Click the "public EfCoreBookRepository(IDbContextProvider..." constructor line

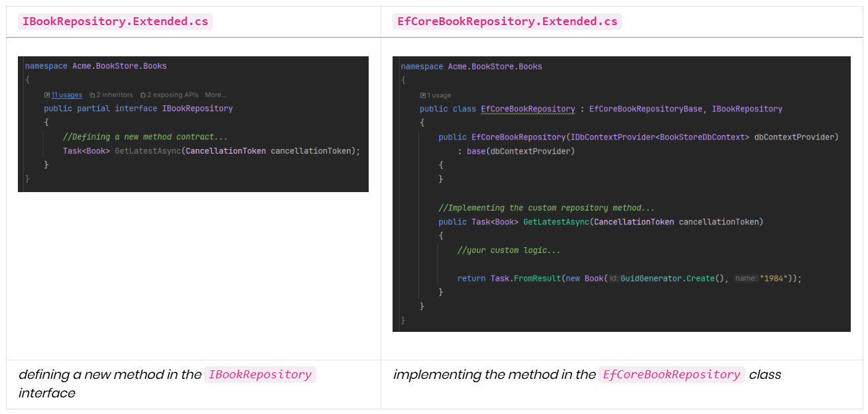(x=639, y=137)
